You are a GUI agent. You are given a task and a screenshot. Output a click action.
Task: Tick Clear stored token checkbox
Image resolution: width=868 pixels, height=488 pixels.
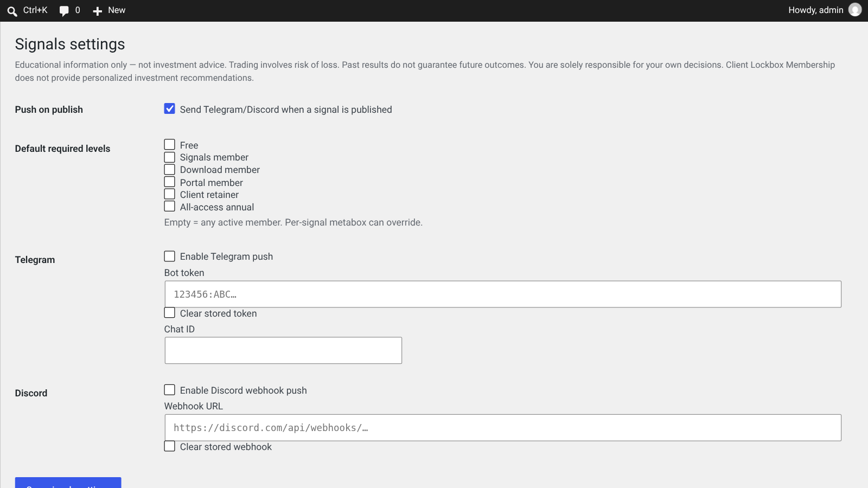tap(170, 312)
